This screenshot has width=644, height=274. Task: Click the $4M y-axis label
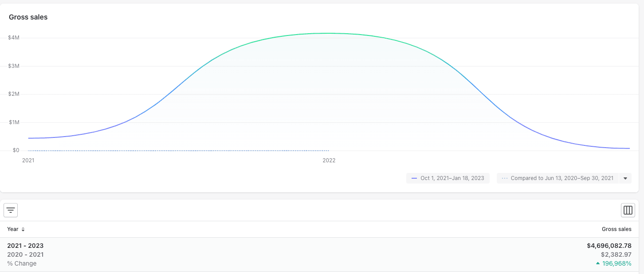coord(13,38)
